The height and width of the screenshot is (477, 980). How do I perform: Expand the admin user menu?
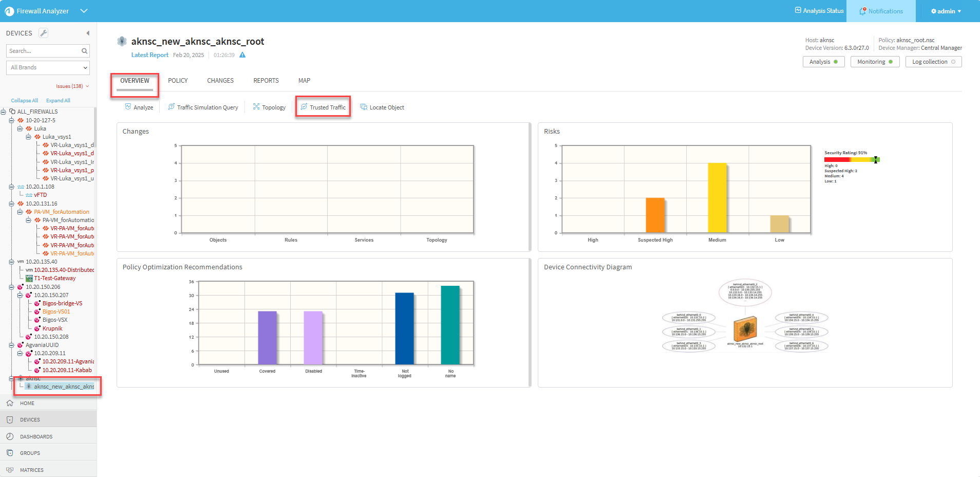click(946, 11)
